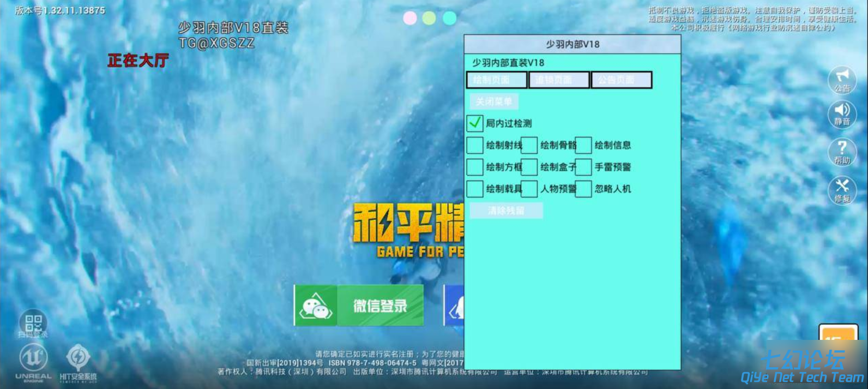
Task: Click the 清除残留 button
Action: pos(506,211)
